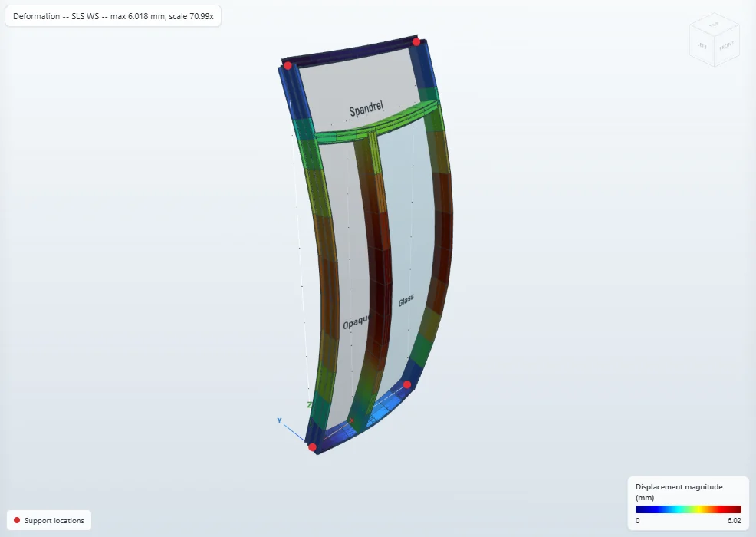Click the bottom-right red support marker
Image resolution: width=756 pixels, height=537 pixels.
[407, 384]
